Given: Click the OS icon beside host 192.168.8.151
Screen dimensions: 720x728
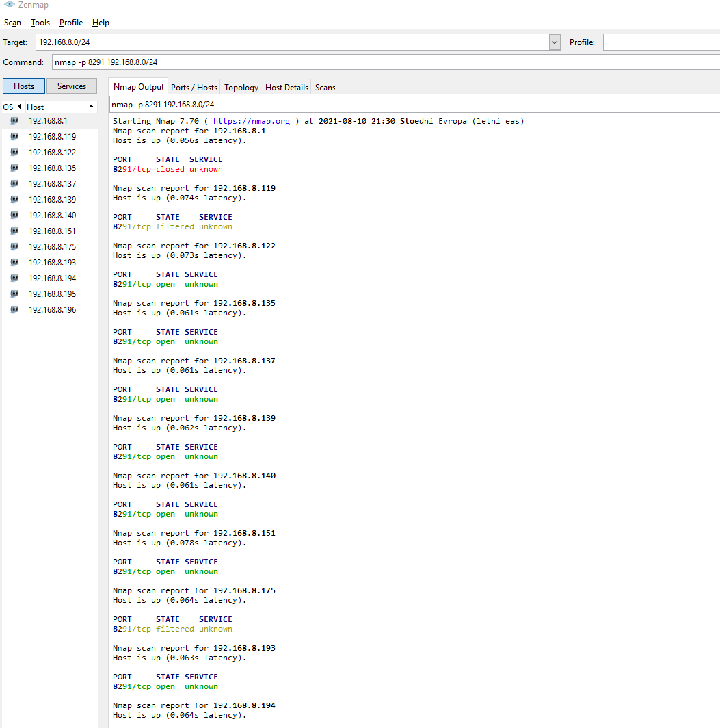Looking at the screenshot, I should pos(14,231).
